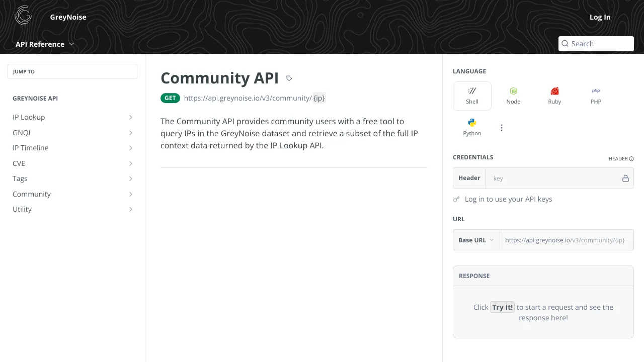
Task: Click the Jump To input field
Action: pos(72,71)
